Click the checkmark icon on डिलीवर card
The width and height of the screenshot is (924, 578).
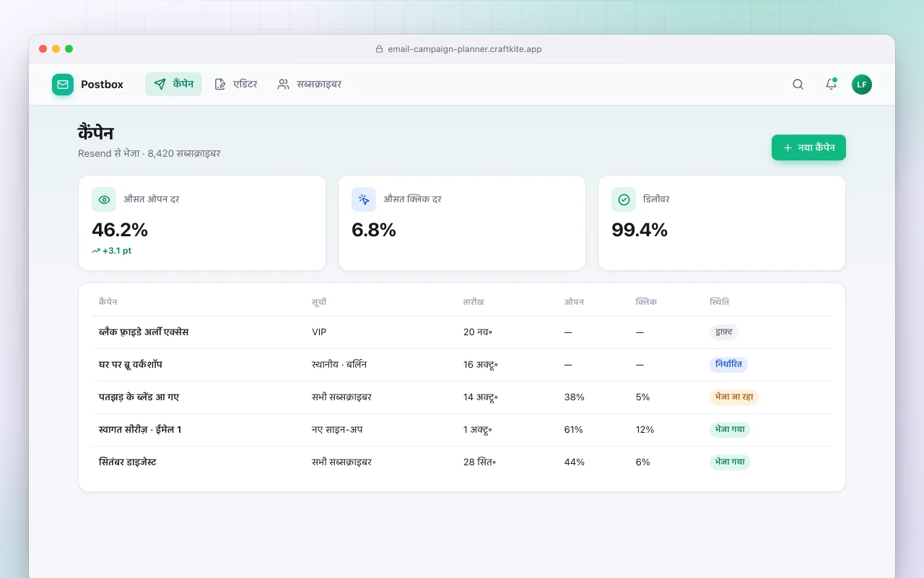[x=624, y=199]
